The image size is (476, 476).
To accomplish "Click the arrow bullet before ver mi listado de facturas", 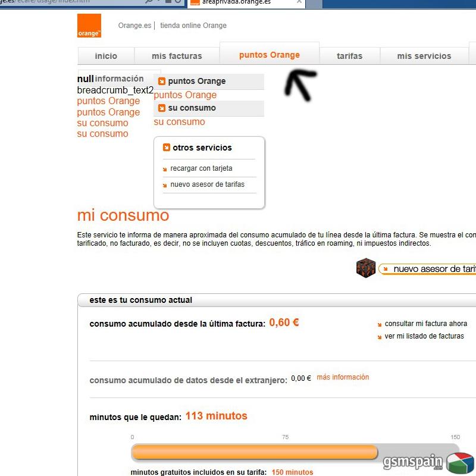I will pyautogui.click(x=380, y=337).
